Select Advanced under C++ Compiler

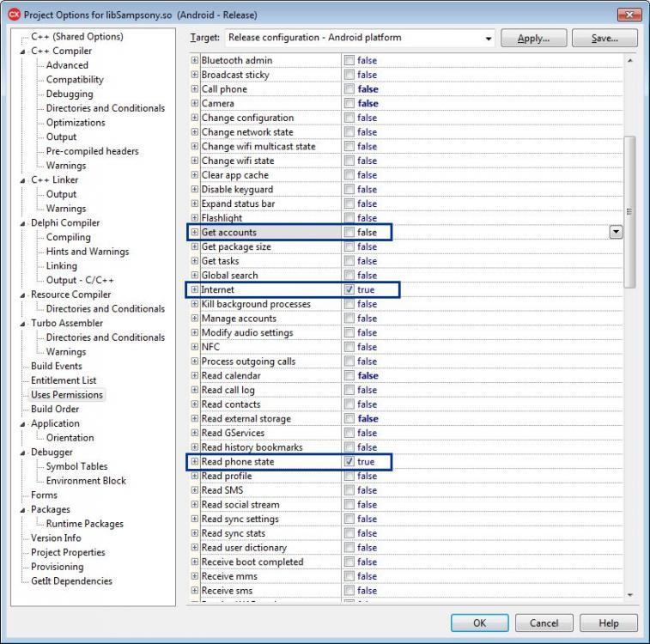[x=67, y=65]
